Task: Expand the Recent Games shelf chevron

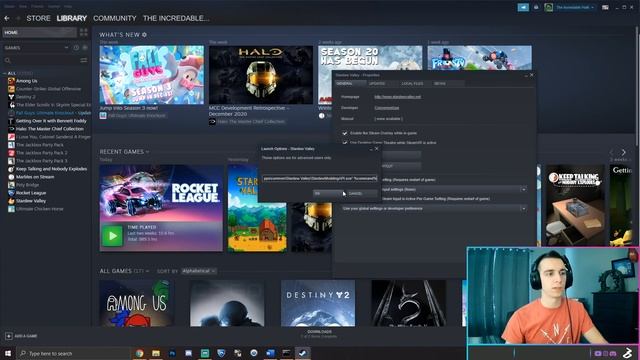Action: pos(147,152)
